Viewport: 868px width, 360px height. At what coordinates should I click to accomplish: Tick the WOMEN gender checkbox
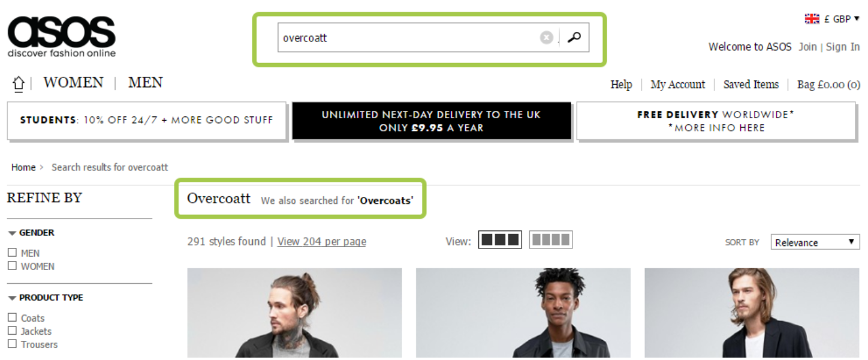coord(12,265)
